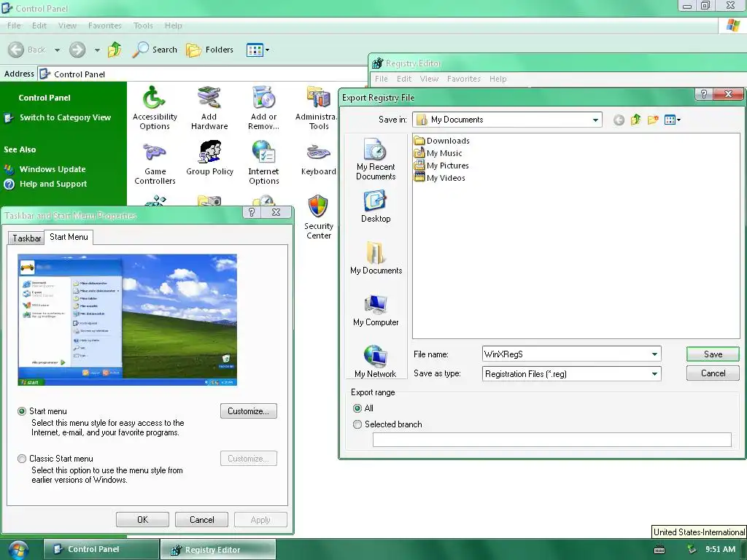Select the Classic Start menu radio option

point(21,459)
